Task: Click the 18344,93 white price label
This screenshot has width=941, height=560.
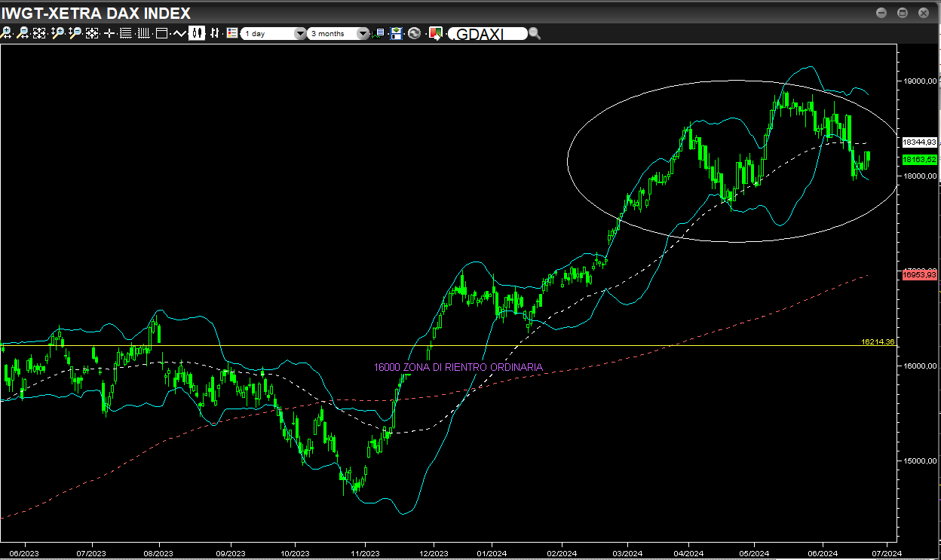Action: [920, 142]
